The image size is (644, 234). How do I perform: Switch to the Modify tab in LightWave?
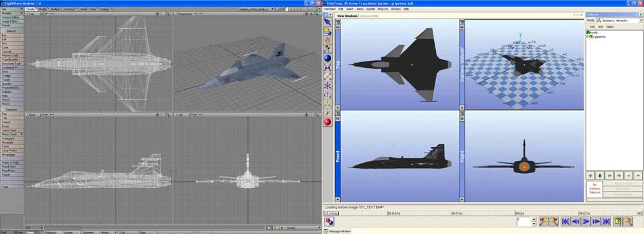click(43, 9)
